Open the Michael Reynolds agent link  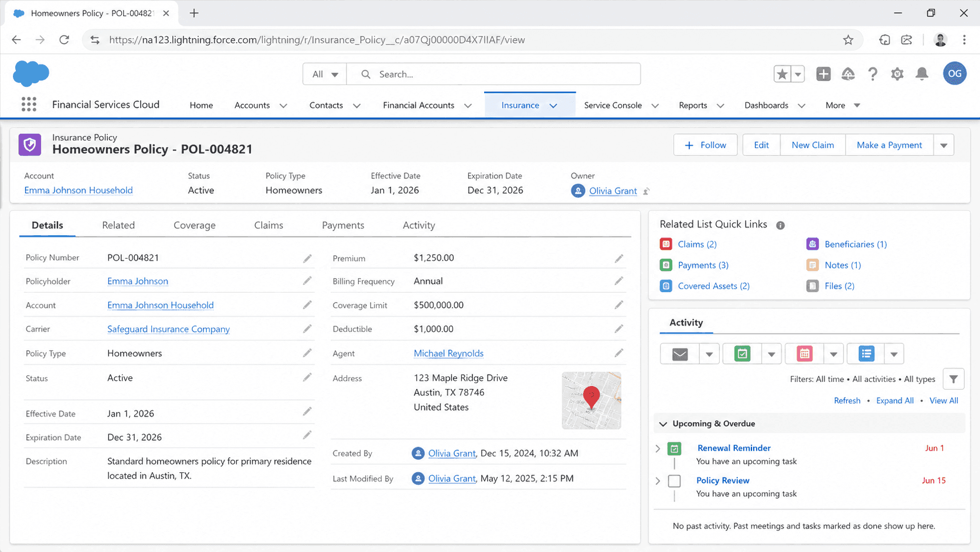click(448, 353)
